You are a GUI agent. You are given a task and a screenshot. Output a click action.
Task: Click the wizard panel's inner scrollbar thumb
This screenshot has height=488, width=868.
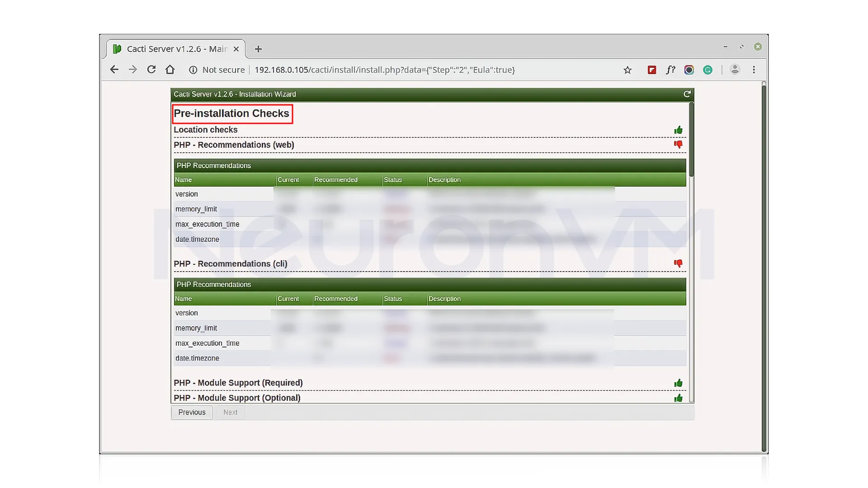point(691,140)
